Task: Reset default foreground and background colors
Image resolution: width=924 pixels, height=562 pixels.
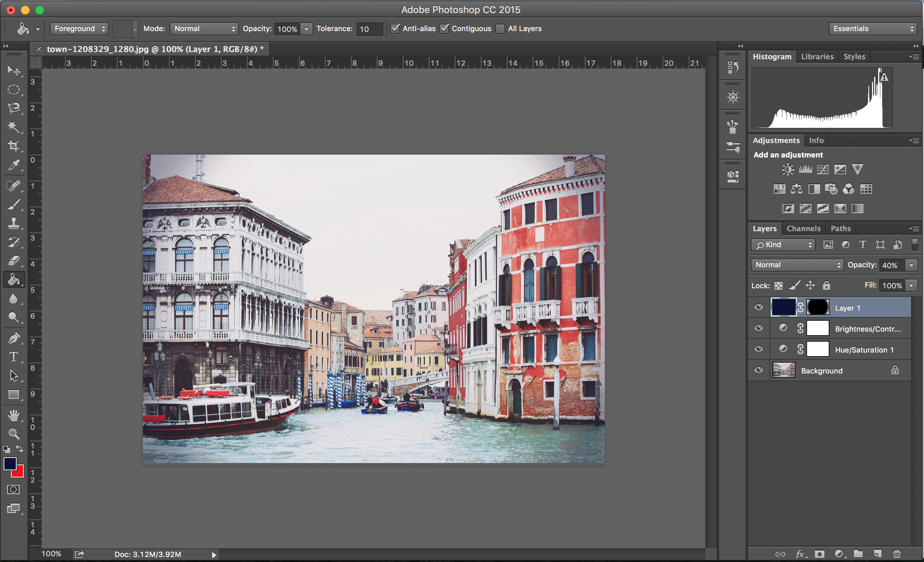Action: tap(6, 449)
